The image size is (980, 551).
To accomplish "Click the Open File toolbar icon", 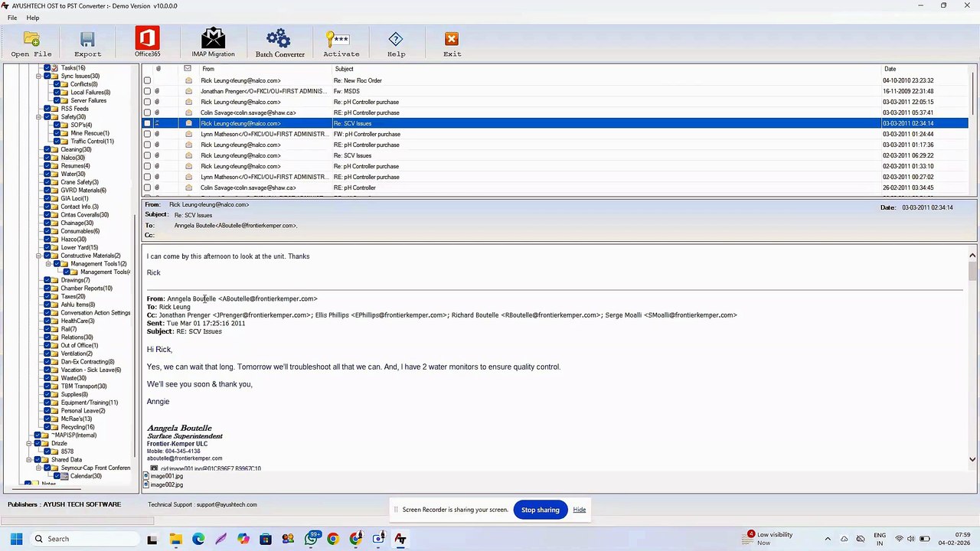I will (31, 39).
